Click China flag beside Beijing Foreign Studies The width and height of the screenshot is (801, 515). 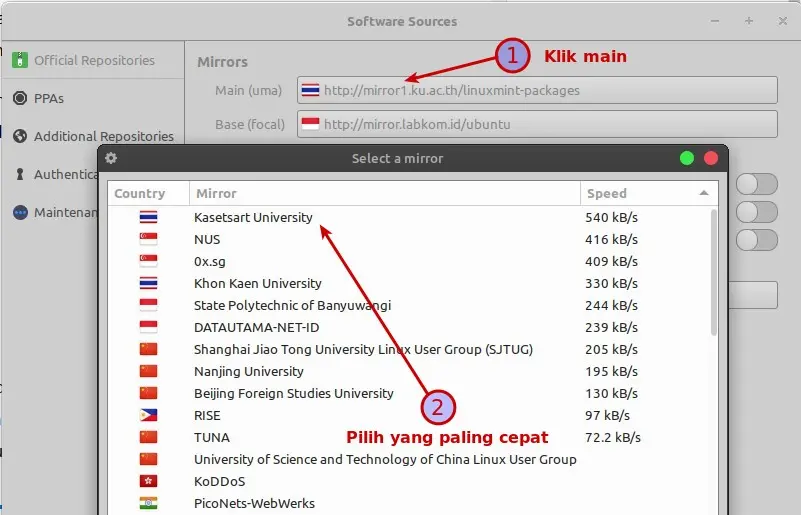coord(149,393)
